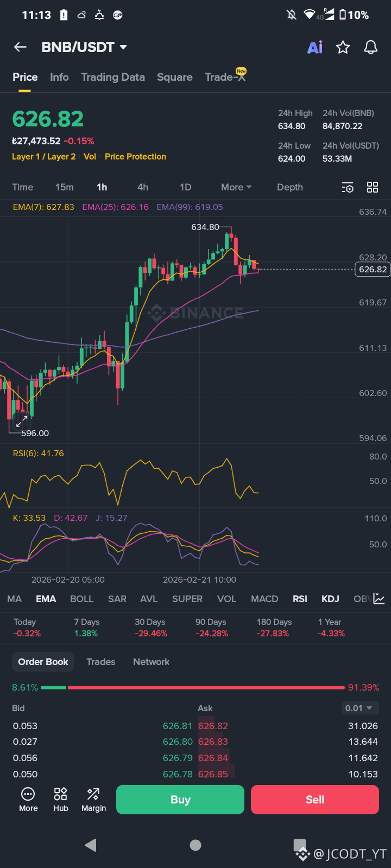Tap the 1 Year -4.33% change

click(331, 628)
